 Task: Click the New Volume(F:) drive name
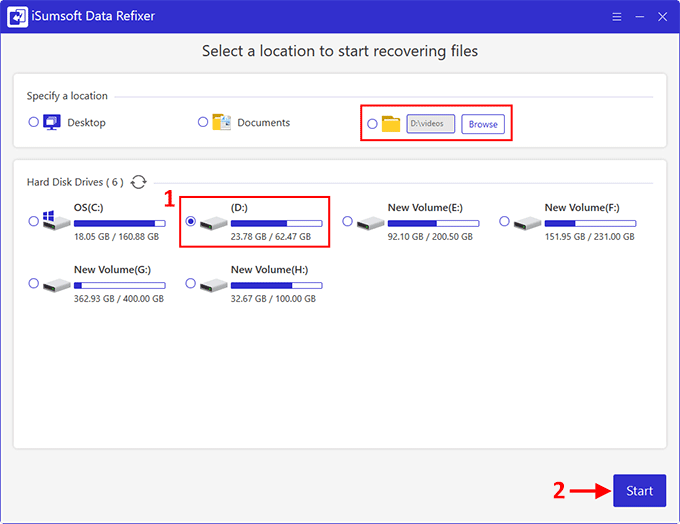[582, 208]
